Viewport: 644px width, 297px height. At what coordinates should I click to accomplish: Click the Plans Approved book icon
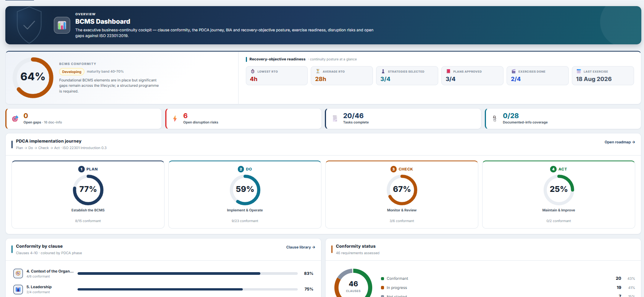[449, 71]
